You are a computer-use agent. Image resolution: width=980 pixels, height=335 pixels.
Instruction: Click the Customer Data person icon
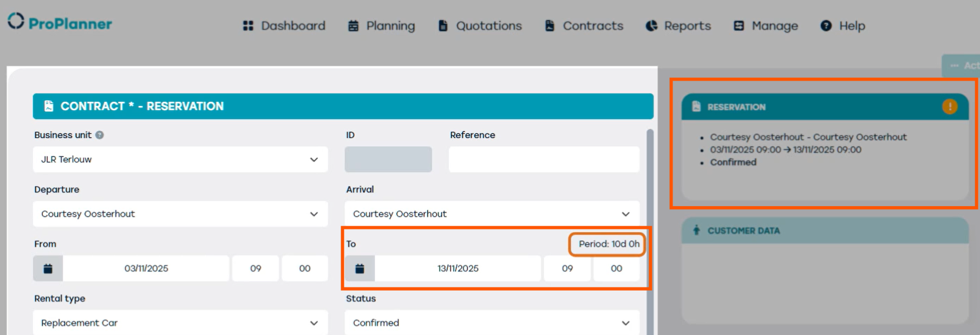point(696,231)
